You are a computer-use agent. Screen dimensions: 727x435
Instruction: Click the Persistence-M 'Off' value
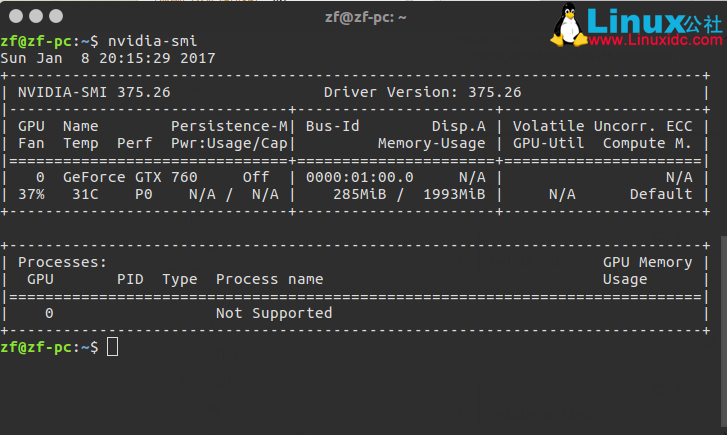click(x=256, y=177)
